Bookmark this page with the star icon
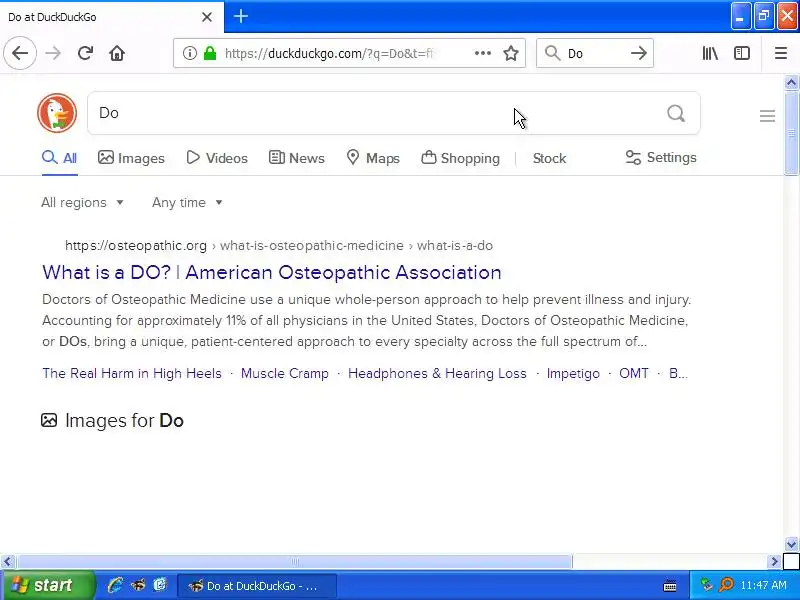800x600 pixels. [511, 53]
